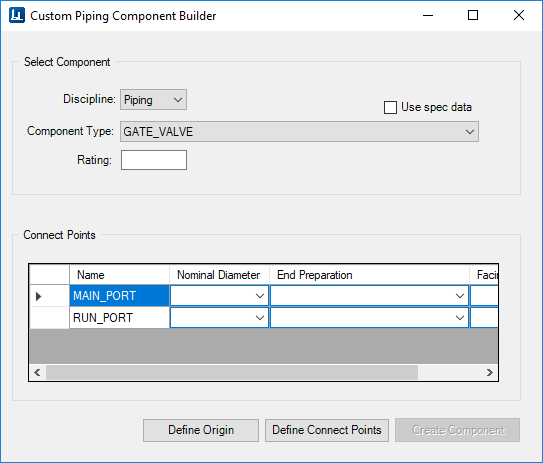Expand the Component Type GATE_VALVE dropdown
The height and width of the screenshot is (463, 543).
click(x=299, y=132)
